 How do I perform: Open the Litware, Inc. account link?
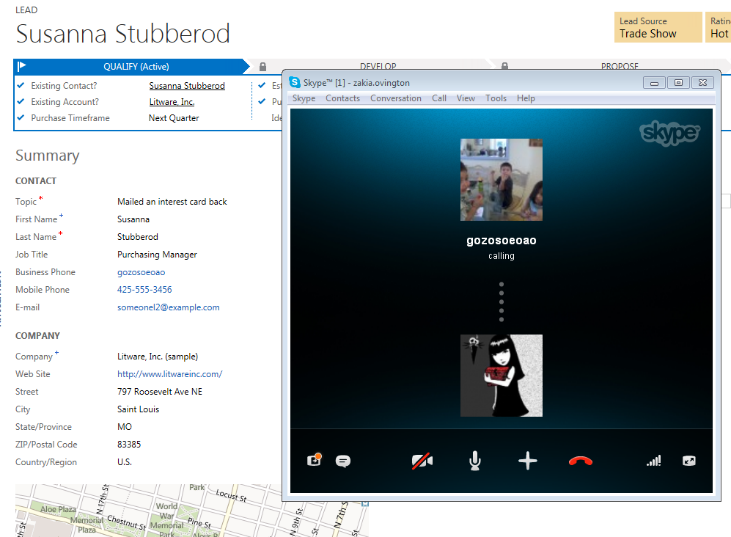pos(171,102)
